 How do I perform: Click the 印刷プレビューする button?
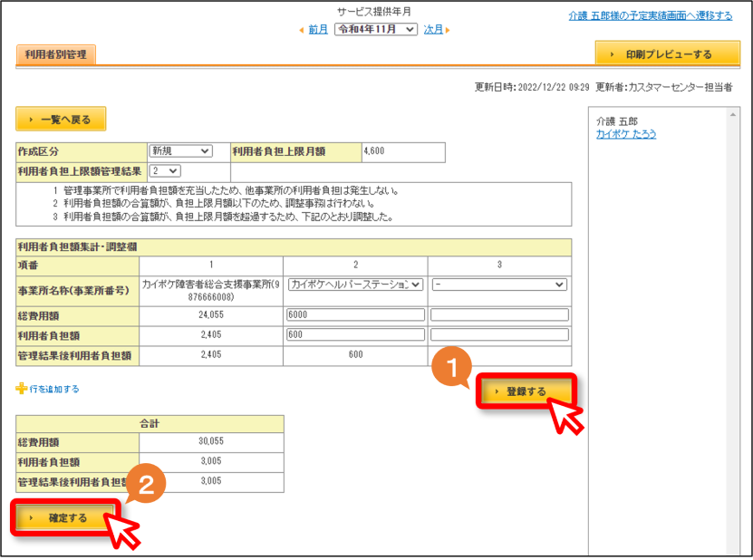pos(668,53)
